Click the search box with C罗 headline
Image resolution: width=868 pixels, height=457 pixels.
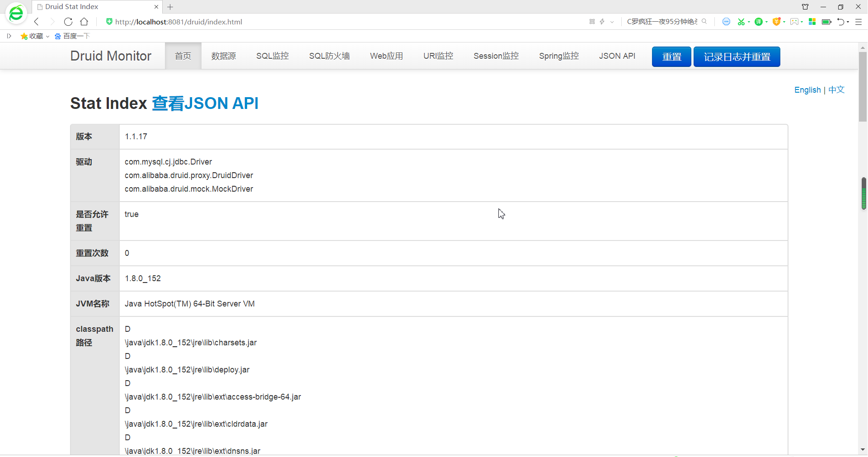662,22
